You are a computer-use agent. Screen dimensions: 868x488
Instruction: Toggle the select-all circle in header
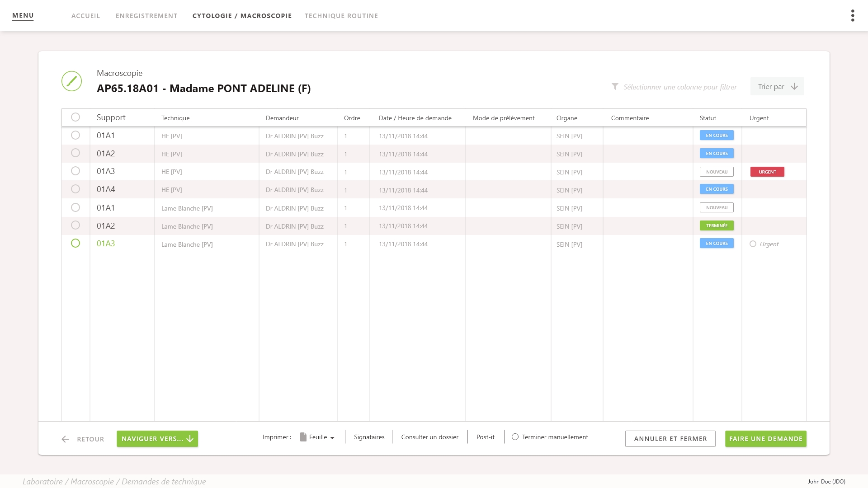coord(75,117)
